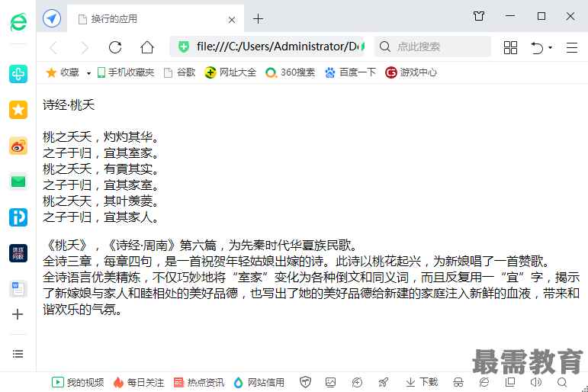The height and width of the screenshot is (392, 588).
Task: Open 下载 downloads in status bar
Action: [422, 382]
